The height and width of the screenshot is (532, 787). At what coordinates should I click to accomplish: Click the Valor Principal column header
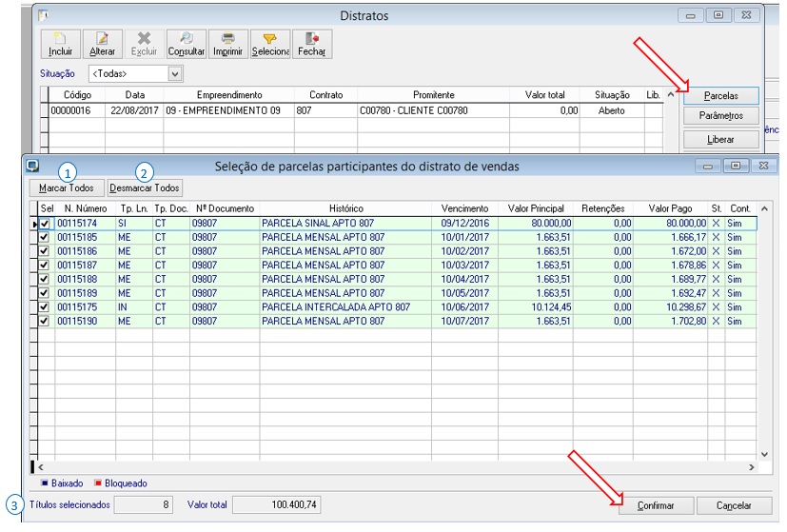click(536, 208)
